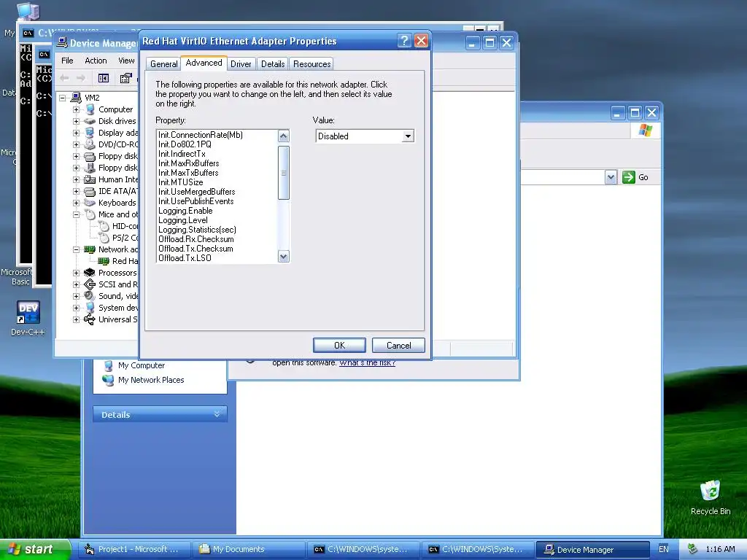This screenshot has height=560, width=747.
Task: Click the My Computer icon in Other Places
Action: [109, 366]
